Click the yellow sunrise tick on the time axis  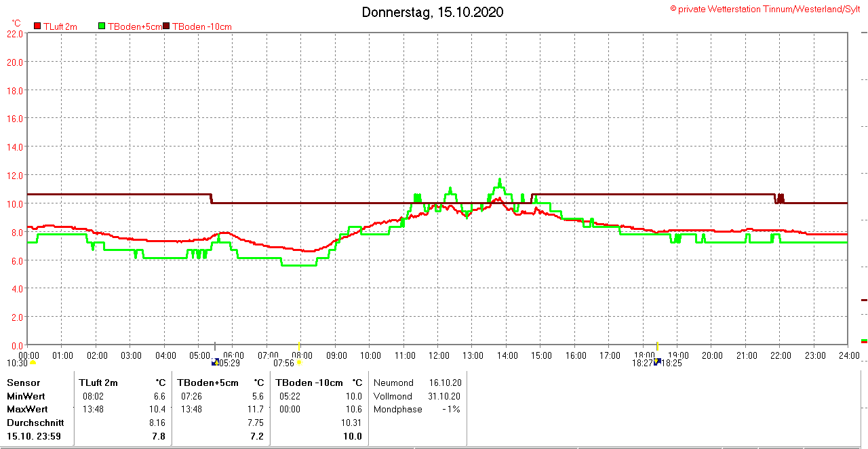coord(299,347)
